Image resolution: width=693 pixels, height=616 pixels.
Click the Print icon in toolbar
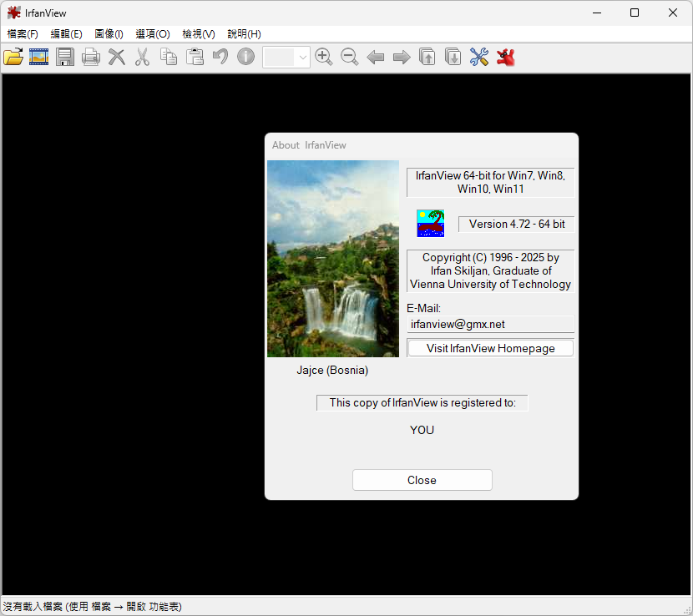point(91,57)
